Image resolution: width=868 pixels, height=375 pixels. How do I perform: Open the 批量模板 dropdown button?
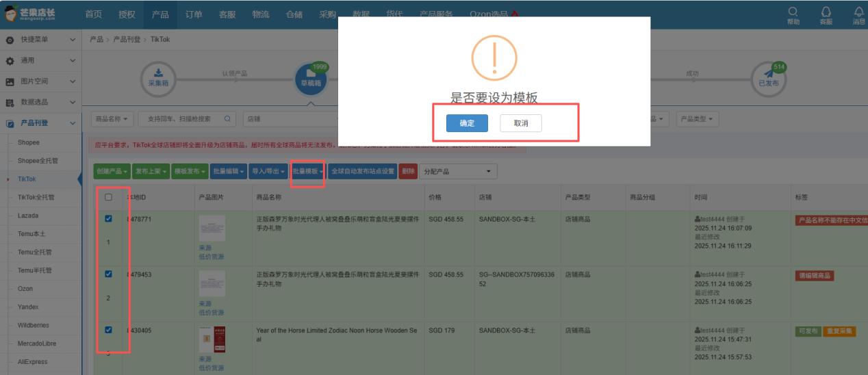307,171
